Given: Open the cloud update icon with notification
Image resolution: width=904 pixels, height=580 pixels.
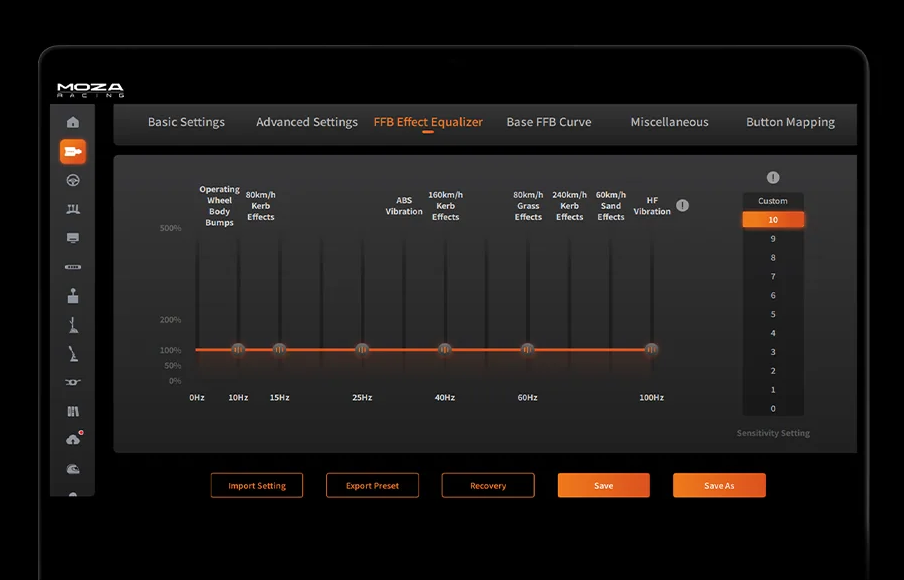Looking at the screenshot, I should pyautogui.click(x=73, y=440).
